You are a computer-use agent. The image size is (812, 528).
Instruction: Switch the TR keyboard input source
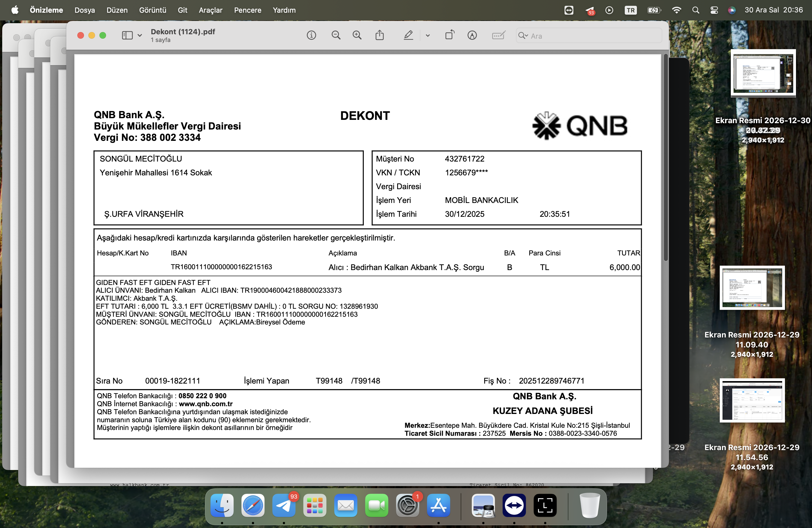tap(631, 10)
